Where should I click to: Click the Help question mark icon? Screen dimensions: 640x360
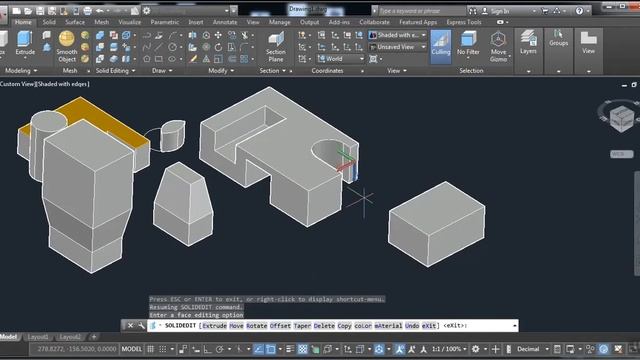click(x=579, y=11)
